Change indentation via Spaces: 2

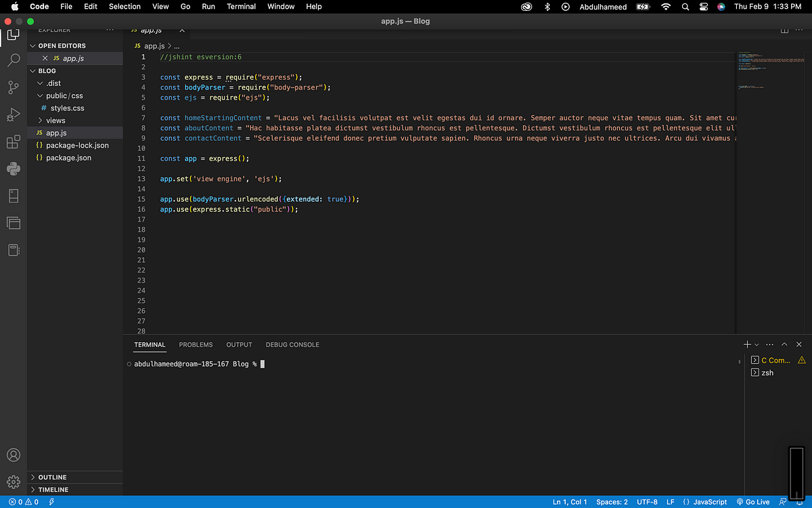(x=612, y=502)
